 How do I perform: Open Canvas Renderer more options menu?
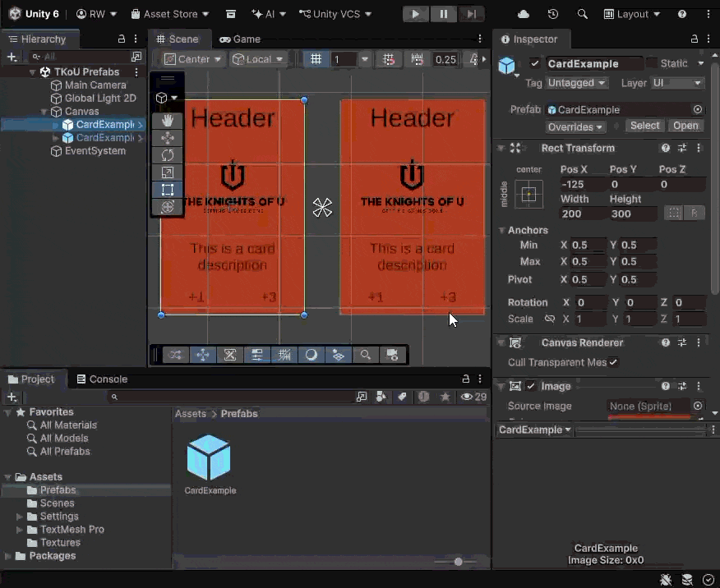(699, 342)
